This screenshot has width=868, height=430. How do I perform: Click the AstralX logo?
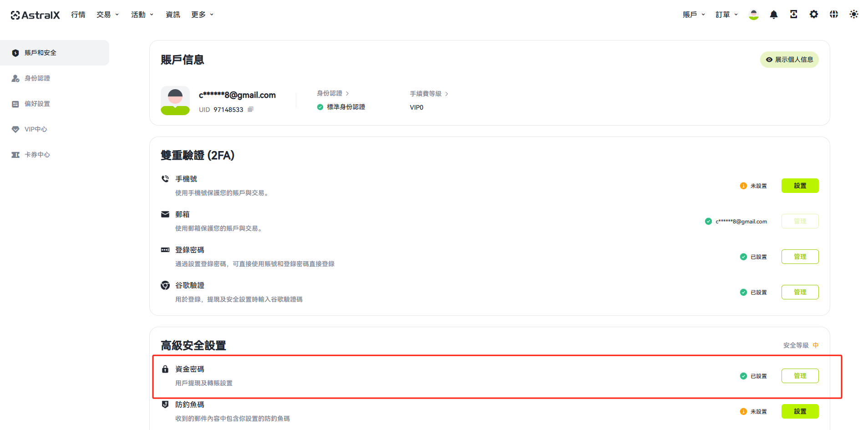(x=36, y=15)
